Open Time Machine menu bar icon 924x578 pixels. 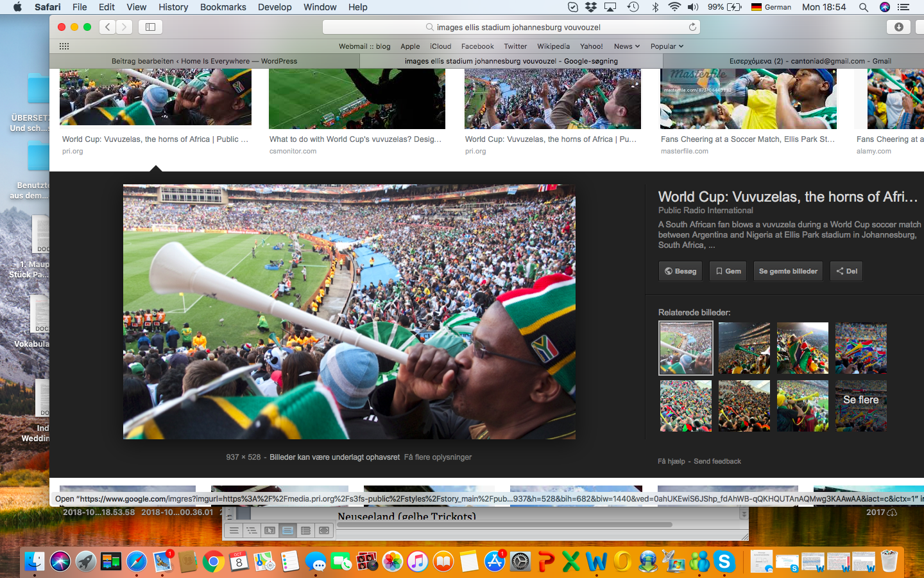[633, 7]
